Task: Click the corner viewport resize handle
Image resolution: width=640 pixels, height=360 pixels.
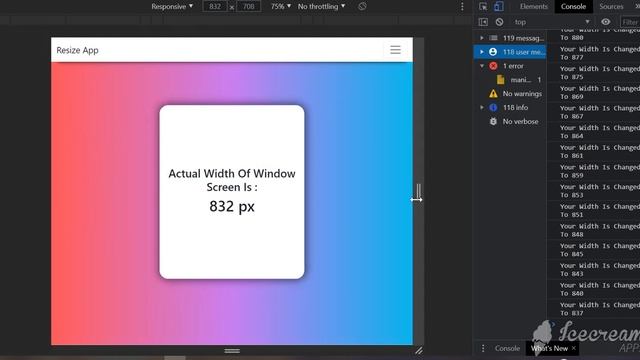Action: click(x=419, y=351)
